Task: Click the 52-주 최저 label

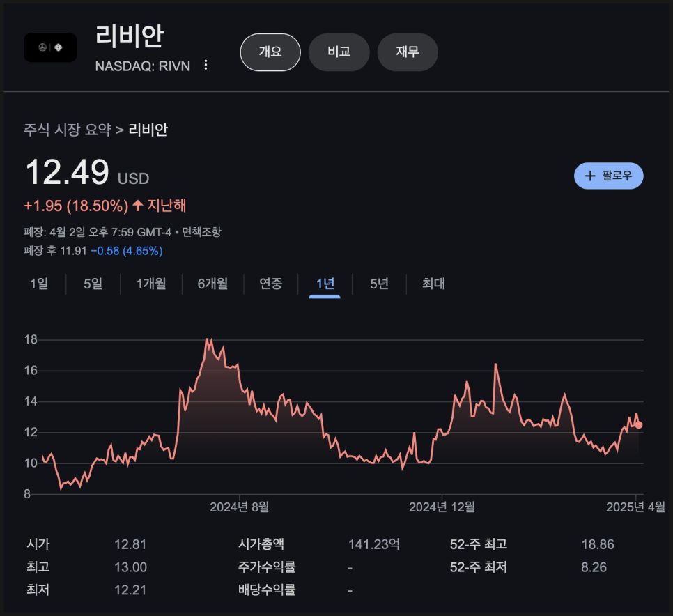Action: 479,567
